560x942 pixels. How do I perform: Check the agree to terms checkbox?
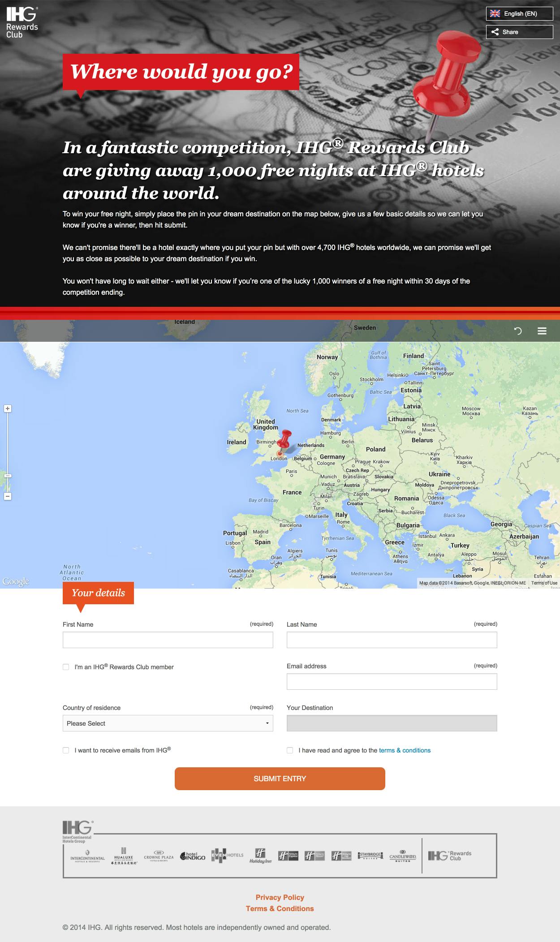(x=290, y=750)
